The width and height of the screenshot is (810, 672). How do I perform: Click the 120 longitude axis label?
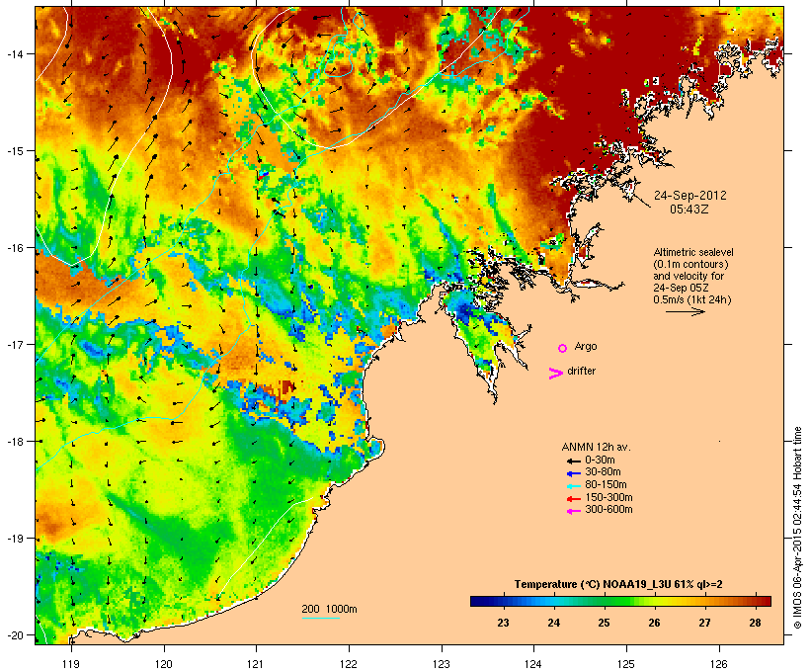tap(164, 664)
